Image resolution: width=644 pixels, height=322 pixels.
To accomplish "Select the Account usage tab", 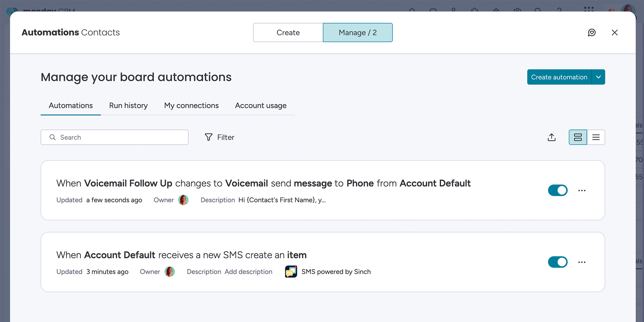I will pyautogui.click(x=261, y=106).
